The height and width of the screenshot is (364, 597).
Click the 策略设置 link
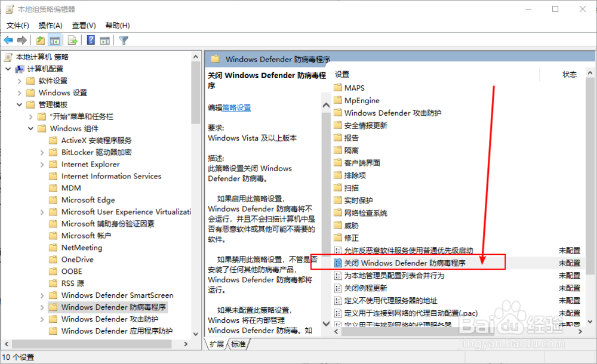click(x=236, y=108)
